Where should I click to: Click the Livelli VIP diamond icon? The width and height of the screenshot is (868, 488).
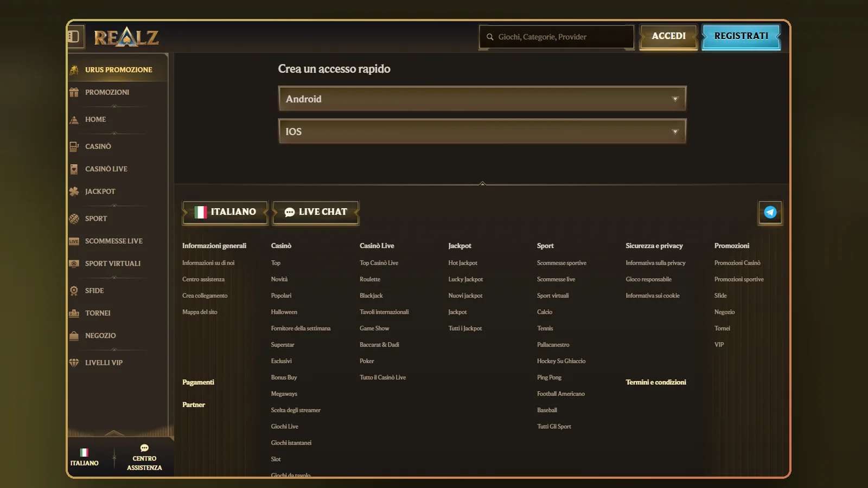click(74, 363)
